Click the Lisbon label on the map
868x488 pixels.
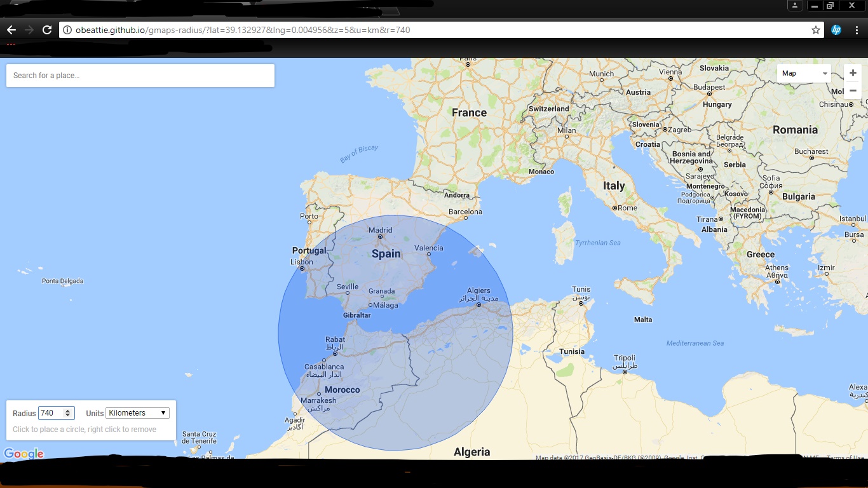coord(302,262)
